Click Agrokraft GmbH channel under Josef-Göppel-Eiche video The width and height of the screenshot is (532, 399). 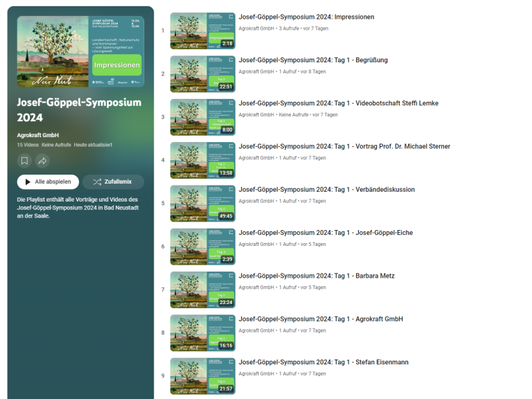pyautogui.click(x=256, y=244)
